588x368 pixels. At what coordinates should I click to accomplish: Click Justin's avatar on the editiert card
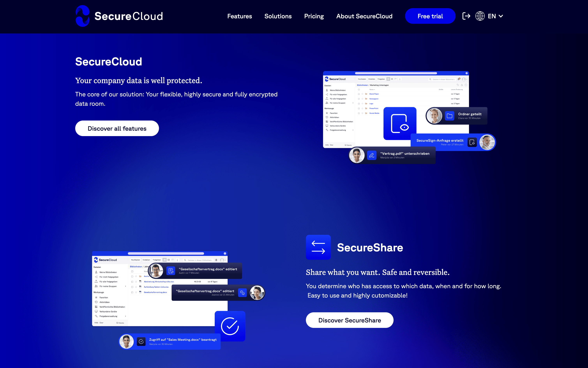pos(156,271)
